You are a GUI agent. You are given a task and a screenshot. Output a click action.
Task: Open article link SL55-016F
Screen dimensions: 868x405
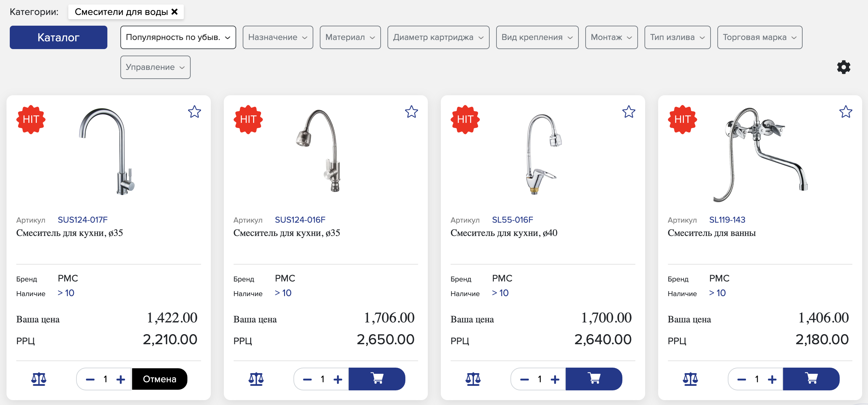512,219
